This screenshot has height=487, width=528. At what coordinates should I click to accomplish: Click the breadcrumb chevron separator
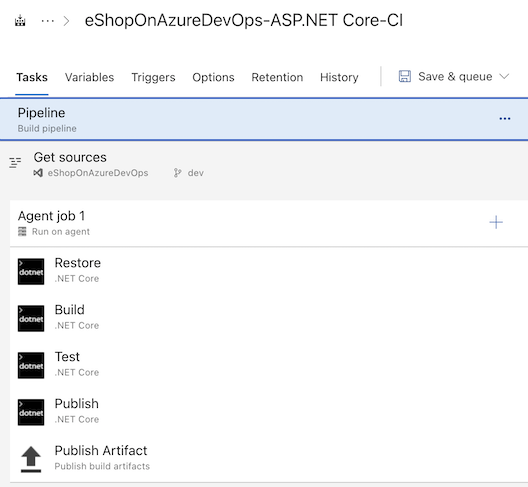[67, 21]
